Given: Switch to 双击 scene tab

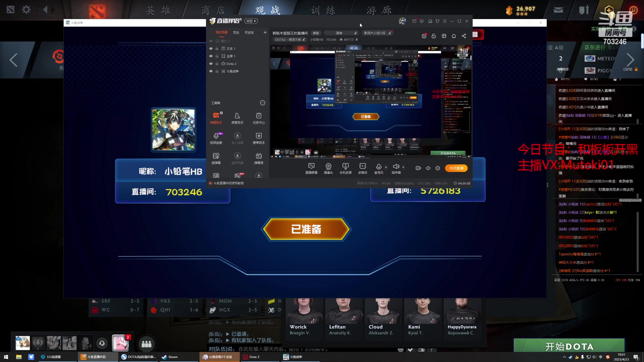Looking at the screenshot, I should pyautogui.click(x=236, y=33).
